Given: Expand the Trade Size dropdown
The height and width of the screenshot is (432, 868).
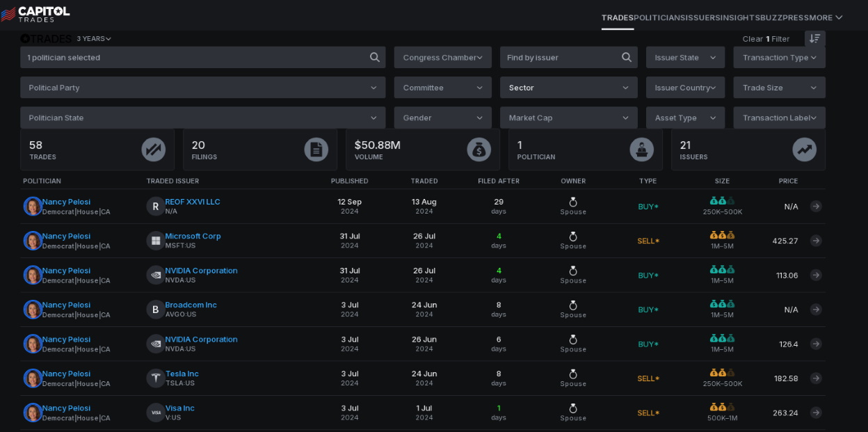Looking at the screenshot, I should point(780,88).
